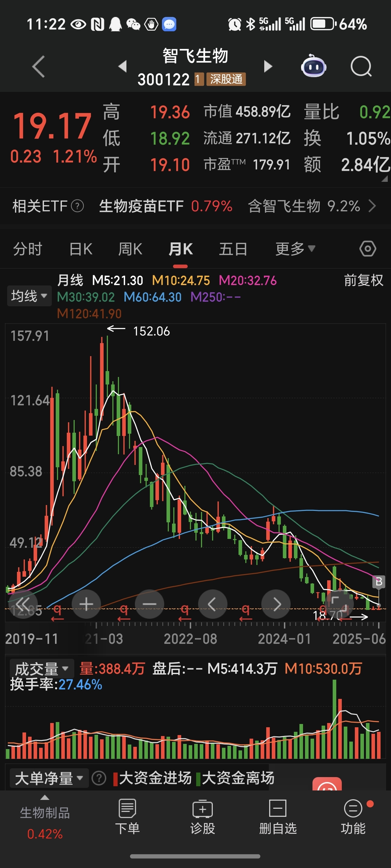
Task: Expand the 成交量 indicator dropdown
Action: (x=42, y=668)
